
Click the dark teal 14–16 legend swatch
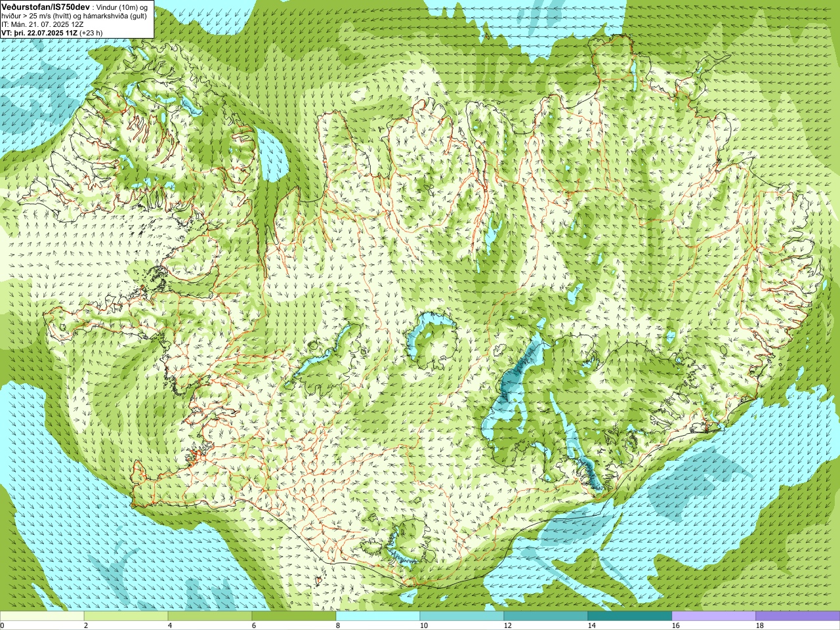pos(630,616)
